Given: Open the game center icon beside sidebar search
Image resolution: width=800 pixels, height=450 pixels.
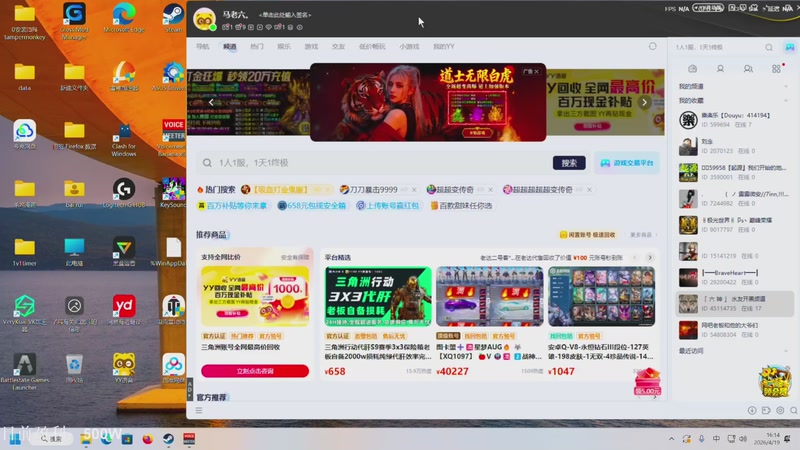Looking at the screenshot, I should click(789, 47).
